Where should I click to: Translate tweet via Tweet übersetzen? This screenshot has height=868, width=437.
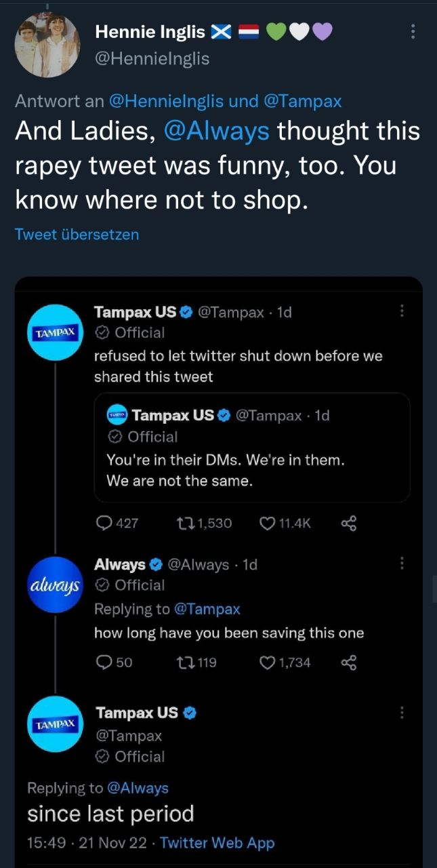[x=77, y=234]
